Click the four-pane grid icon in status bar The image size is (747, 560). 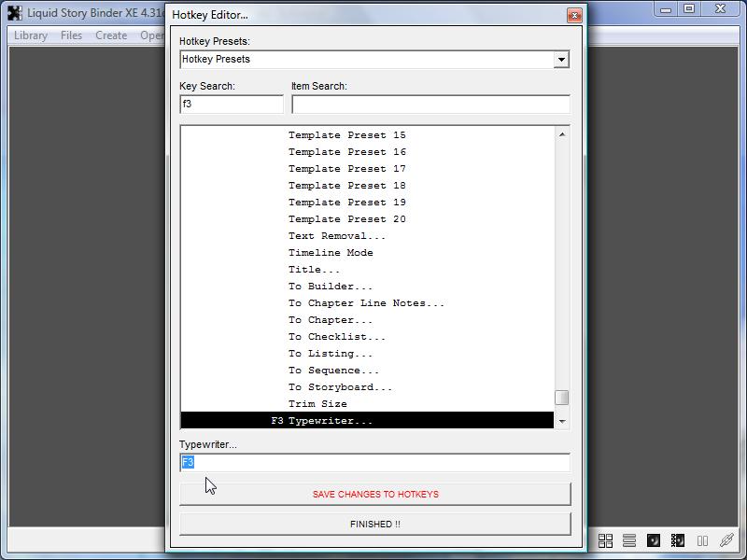pyautogui.click(x=605, y=540)
